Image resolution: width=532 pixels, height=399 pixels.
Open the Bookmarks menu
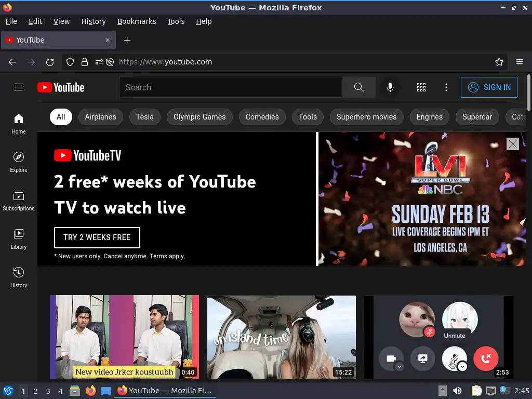137,21
